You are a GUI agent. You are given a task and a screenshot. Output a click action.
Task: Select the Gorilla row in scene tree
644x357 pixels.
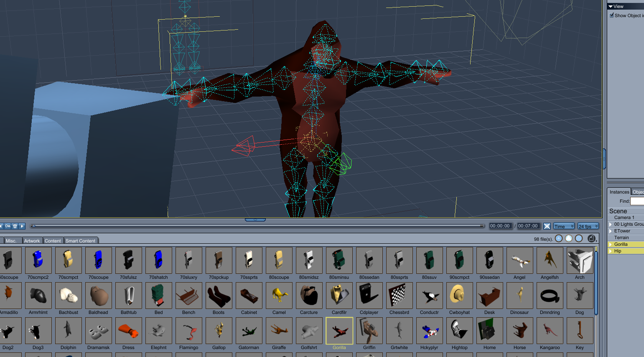[x=626, y=245]
